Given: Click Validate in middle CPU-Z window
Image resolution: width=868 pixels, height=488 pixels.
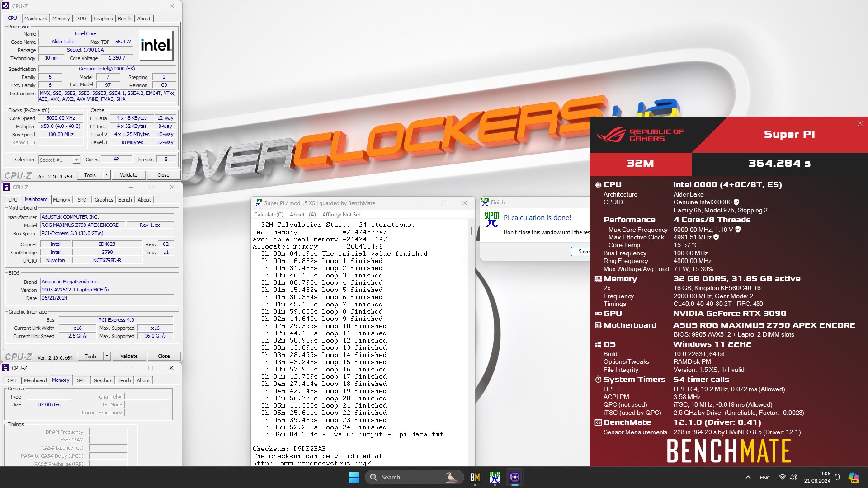Looking at the screenshot, I should point(129,356).
